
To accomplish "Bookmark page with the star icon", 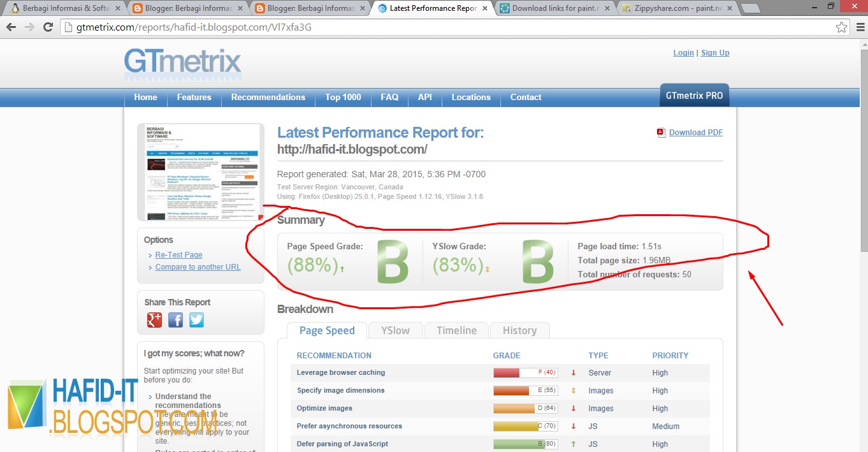I will click(842, 27).
